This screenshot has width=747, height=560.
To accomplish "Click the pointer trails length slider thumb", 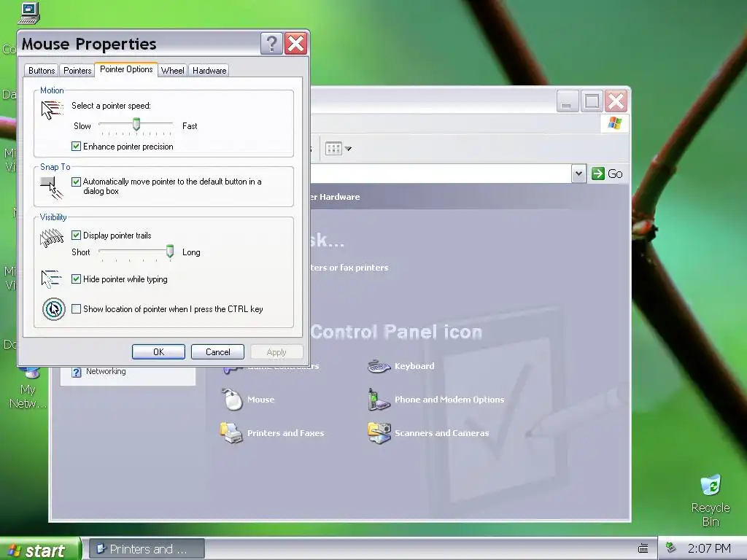I will (169, 251).
